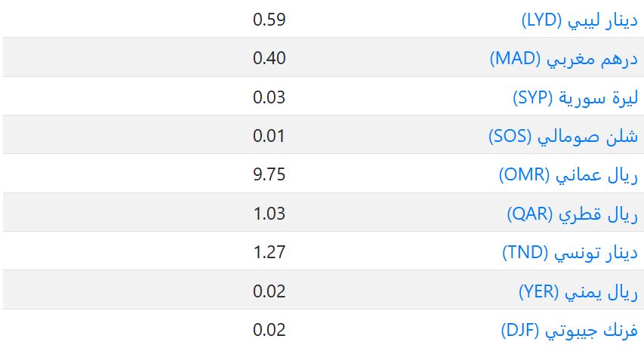The image size is (644, 348).
Task: Click the 1.03 Qatari riyal rate value
Action: [269, 214]
